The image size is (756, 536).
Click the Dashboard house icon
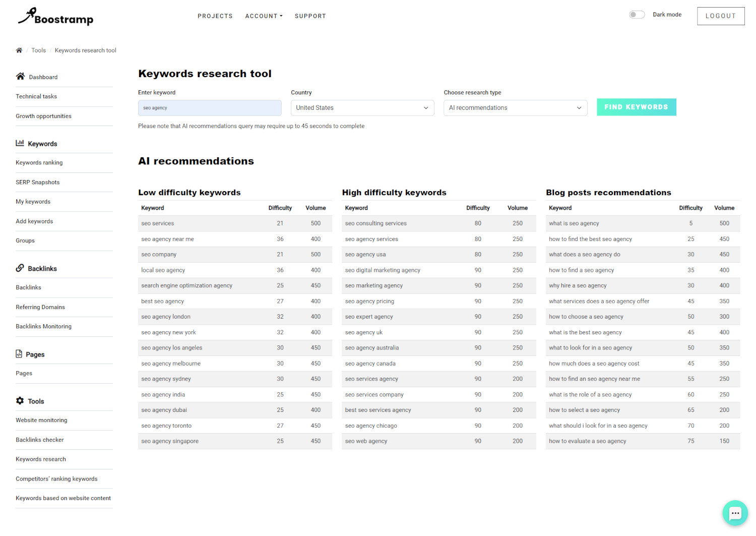click(20, 77)
